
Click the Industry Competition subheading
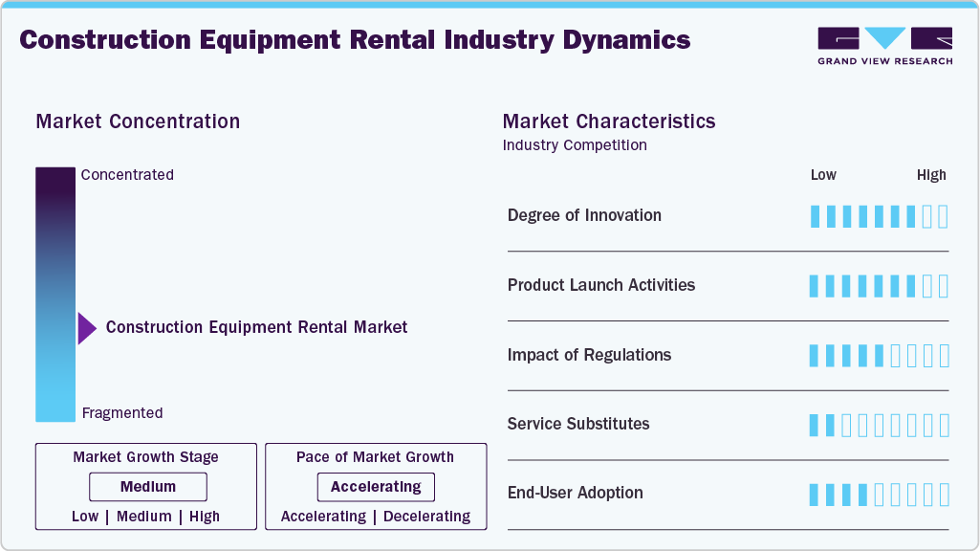click(x=575, y=145)
